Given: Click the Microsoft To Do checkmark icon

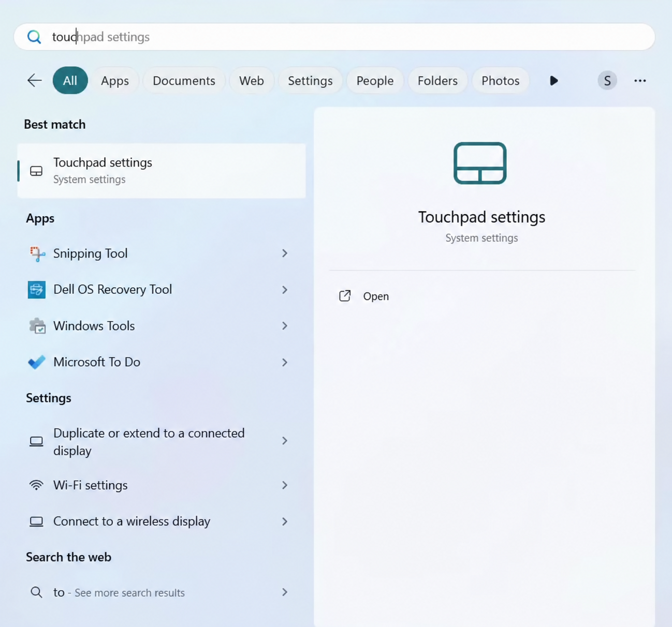Looking at the screenshot, I should pos(37,362).
